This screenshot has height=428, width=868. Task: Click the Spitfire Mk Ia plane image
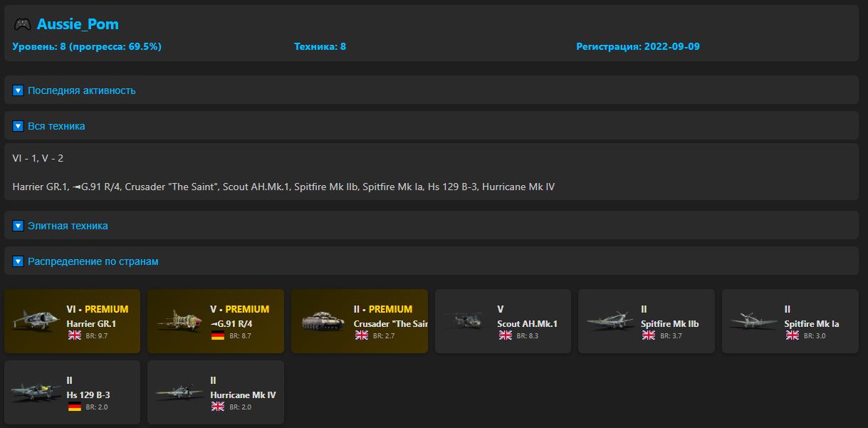tap(753, 321)
